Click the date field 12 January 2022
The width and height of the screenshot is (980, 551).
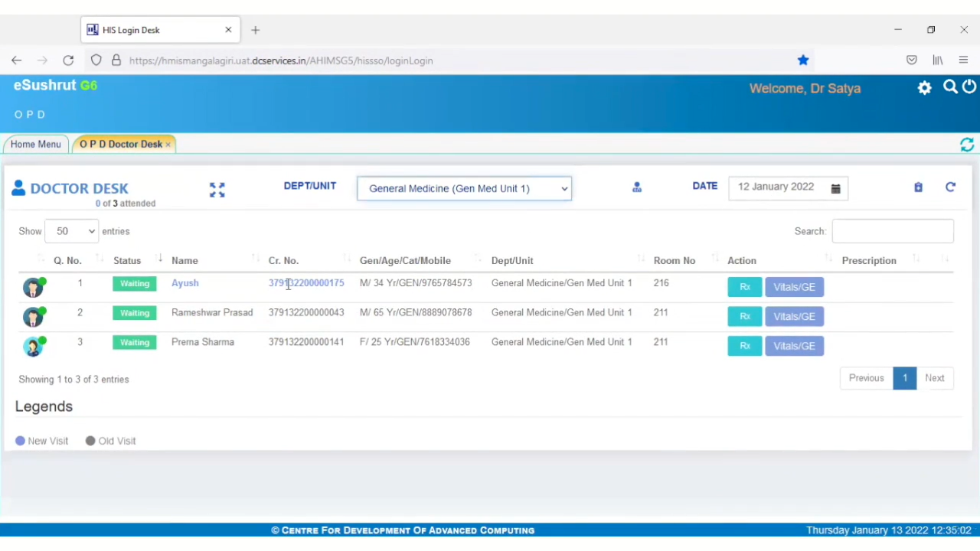[x=789, y=187]
